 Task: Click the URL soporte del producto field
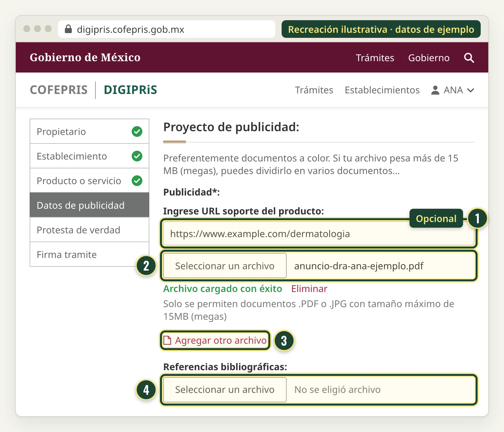click(319, 234)
